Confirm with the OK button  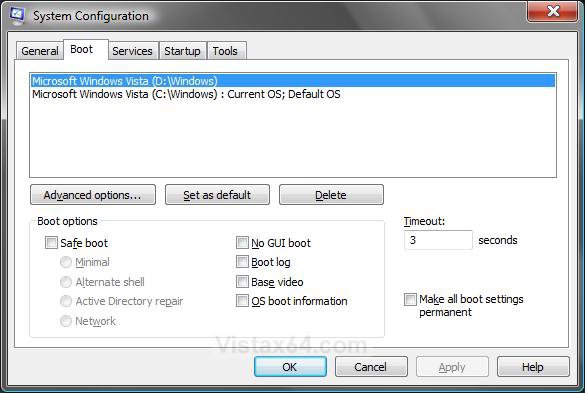290,367
